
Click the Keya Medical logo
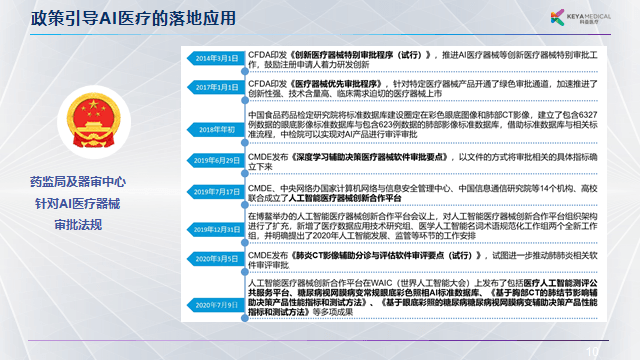click(x=580, y=18)
